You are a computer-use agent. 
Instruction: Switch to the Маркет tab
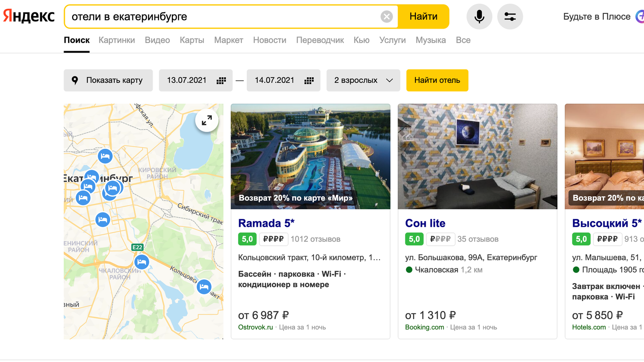[x=229, y=40]
